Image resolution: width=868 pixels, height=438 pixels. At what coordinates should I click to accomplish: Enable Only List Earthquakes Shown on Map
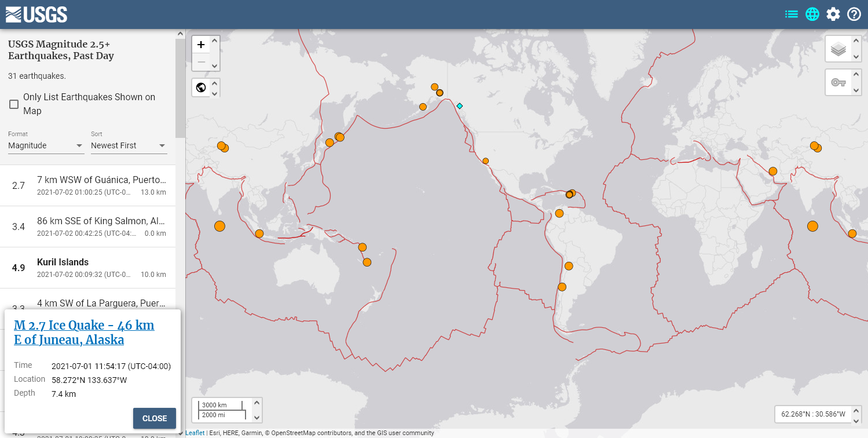(x=14, y=104)
